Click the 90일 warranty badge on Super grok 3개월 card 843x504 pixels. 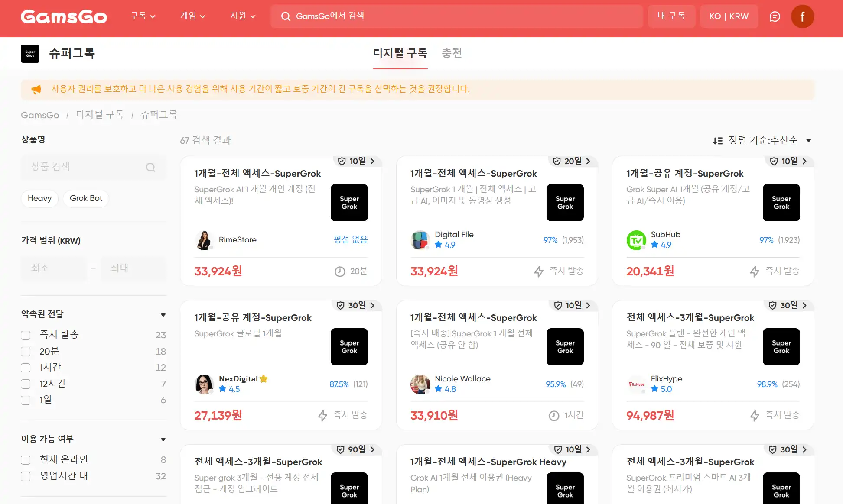click(356, 449)
